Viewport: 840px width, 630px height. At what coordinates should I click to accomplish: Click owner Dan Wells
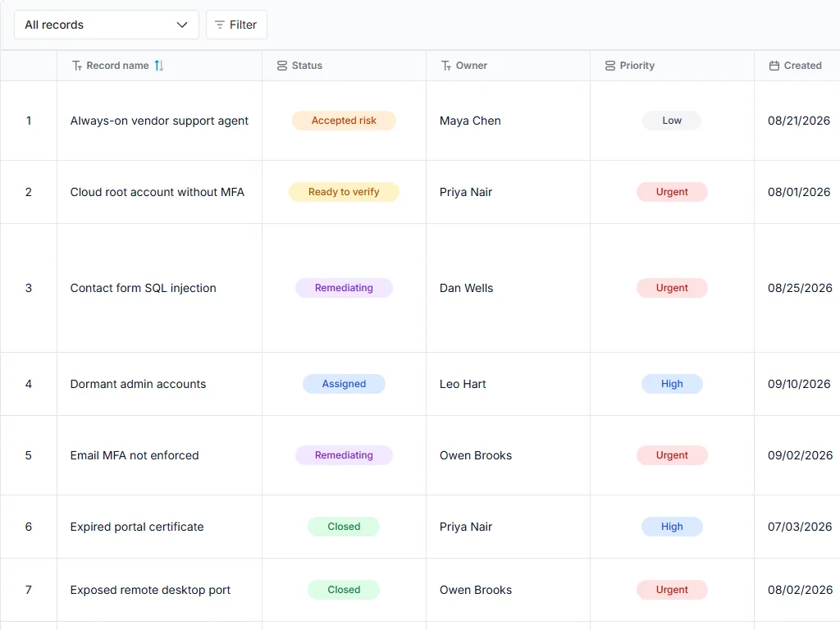[466, 288]
